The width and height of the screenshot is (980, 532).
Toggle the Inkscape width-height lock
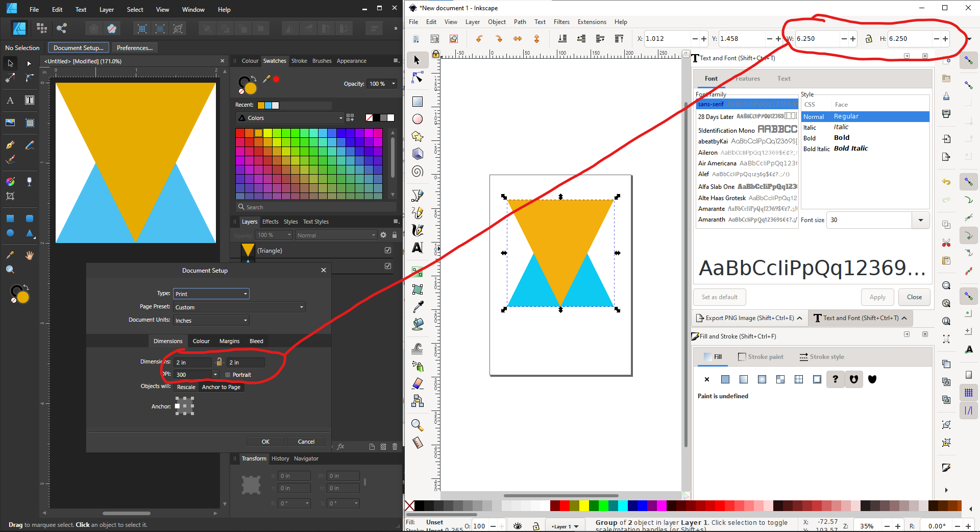(x=868, y=39)
